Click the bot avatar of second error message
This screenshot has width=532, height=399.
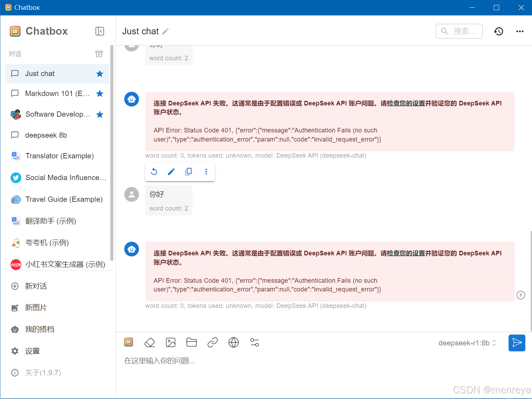[x=132, y=249]
